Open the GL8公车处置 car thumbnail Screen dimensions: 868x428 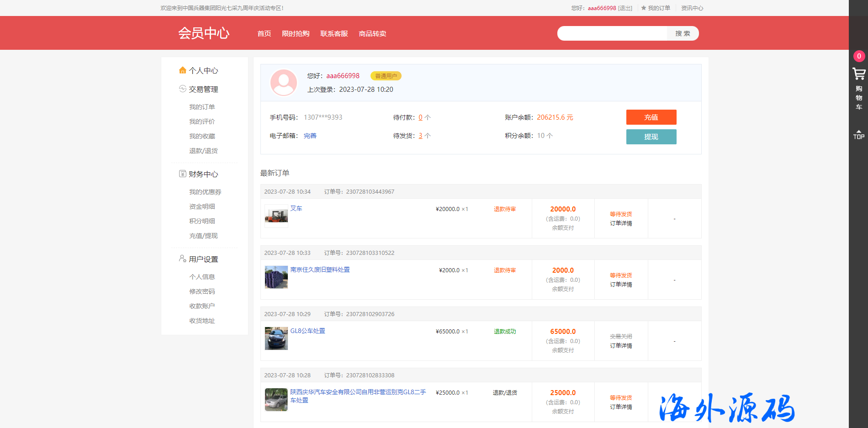276,338
